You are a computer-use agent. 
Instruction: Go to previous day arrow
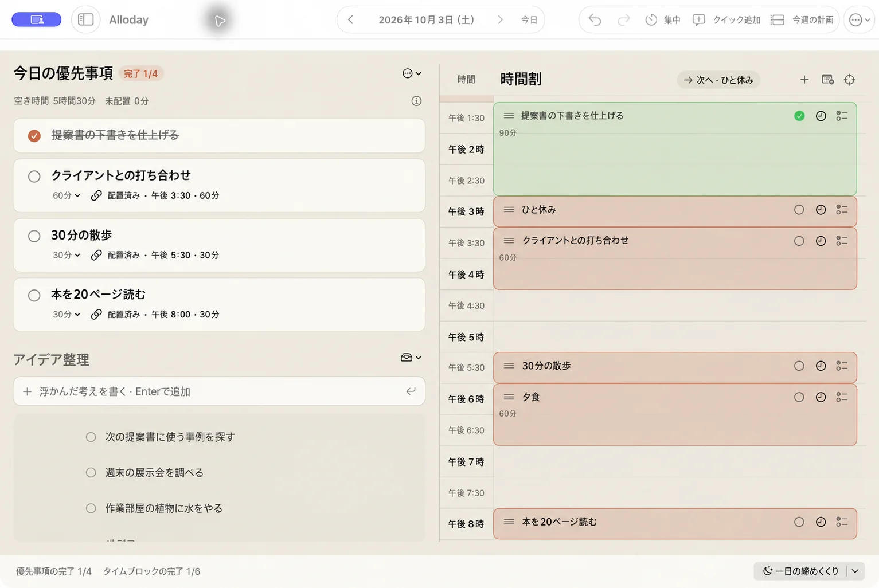point(350,19)
